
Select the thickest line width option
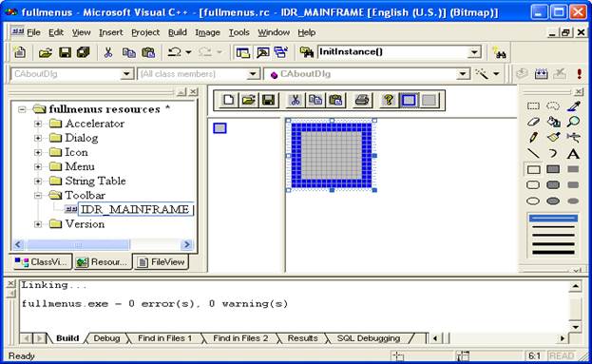553,253
